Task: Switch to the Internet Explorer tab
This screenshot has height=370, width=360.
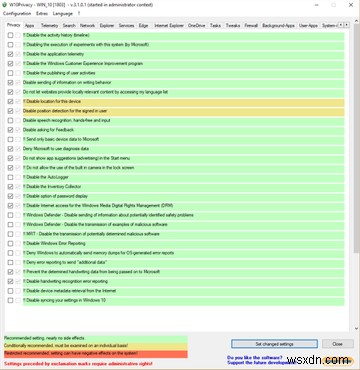Action: pos(169,26)
